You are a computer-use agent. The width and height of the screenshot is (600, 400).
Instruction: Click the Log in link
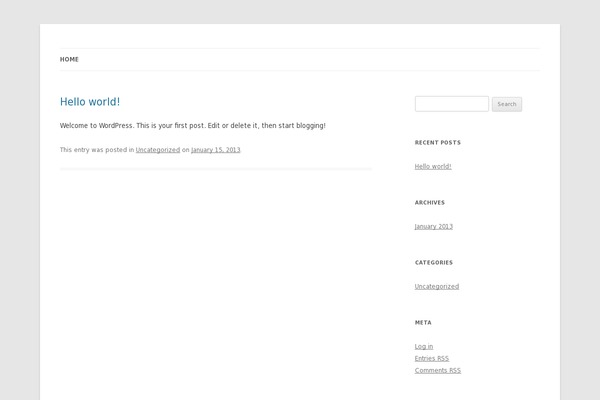pyautogui.click(x=424, y=346)
